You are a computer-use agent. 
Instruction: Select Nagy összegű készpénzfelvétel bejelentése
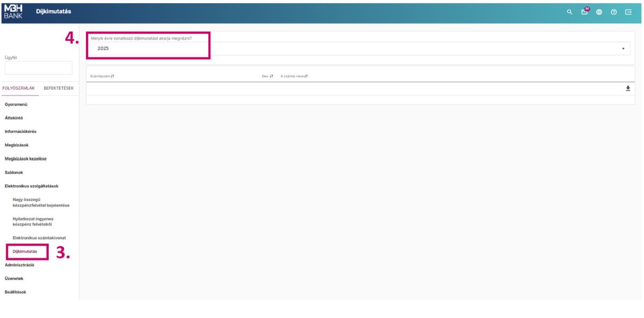click(41, 202)
